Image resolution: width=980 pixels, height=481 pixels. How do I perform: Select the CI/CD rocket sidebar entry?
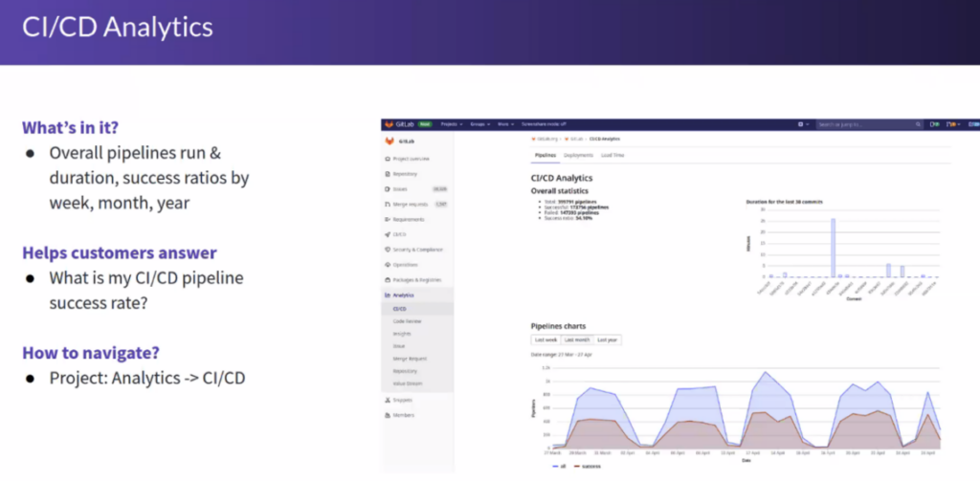click(398, 233)
